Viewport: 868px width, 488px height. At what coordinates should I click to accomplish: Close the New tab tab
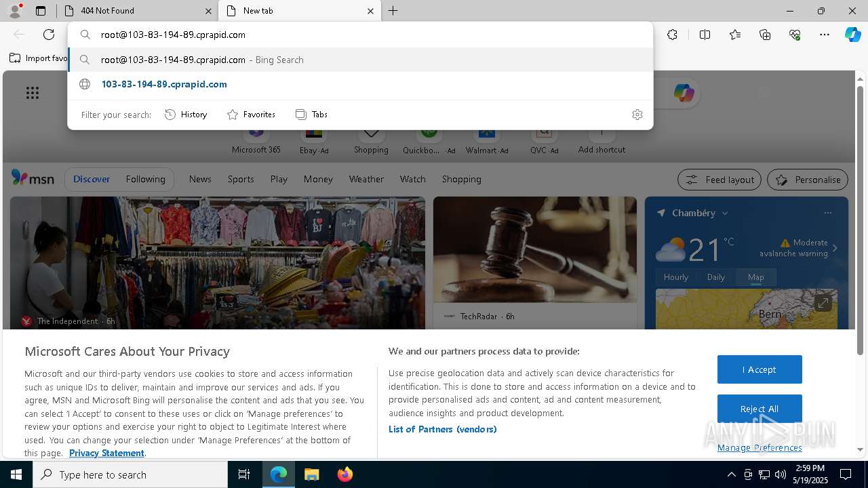coord(370,11)
